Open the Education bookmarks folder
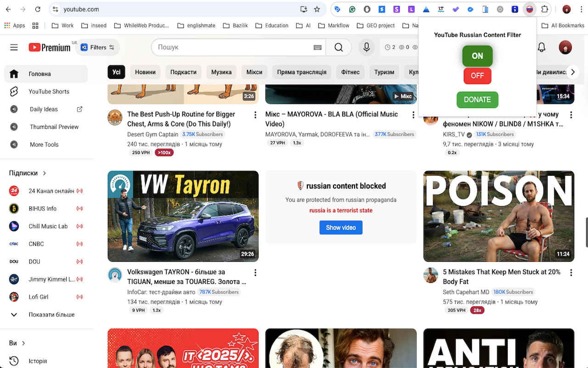The image size is (588, 368). pyautogui.click(x=271, y=25)
